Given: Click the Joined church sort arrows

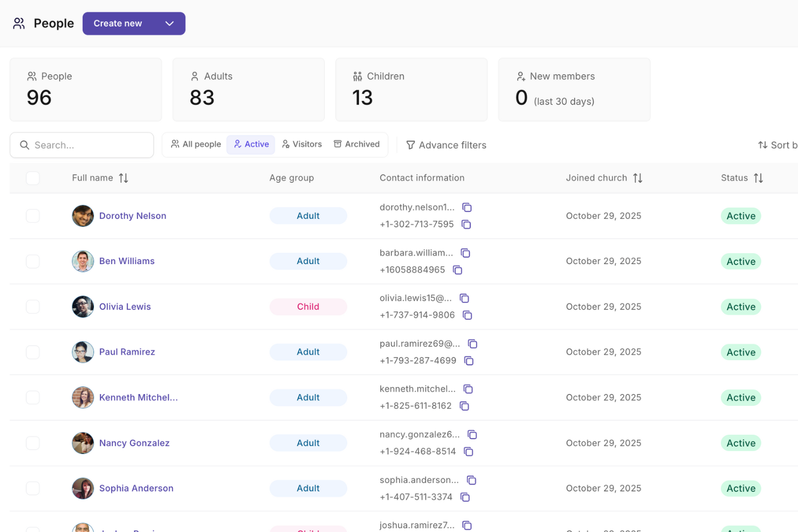Looking at the screenshot, I should click(x=638, y=178).
